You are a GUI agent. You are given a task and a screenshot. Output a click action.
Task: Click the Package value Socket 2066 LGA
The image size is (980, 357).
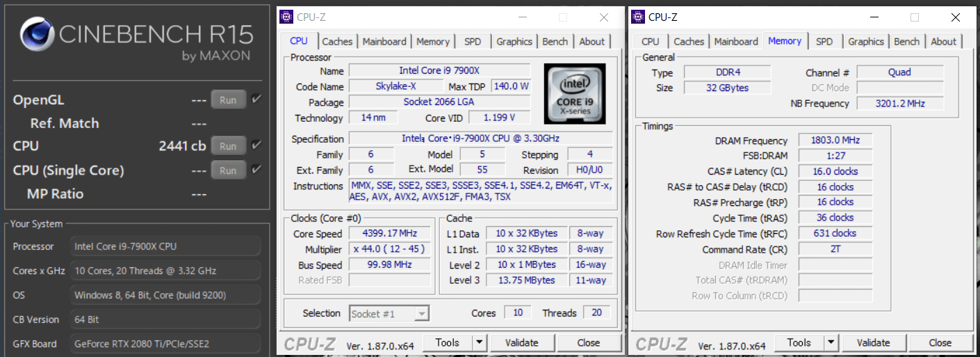click(439, 102)
